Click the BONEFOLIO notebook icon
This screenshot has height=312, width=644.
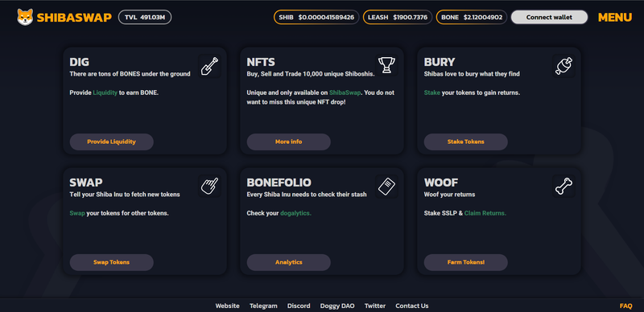[386, 187]
